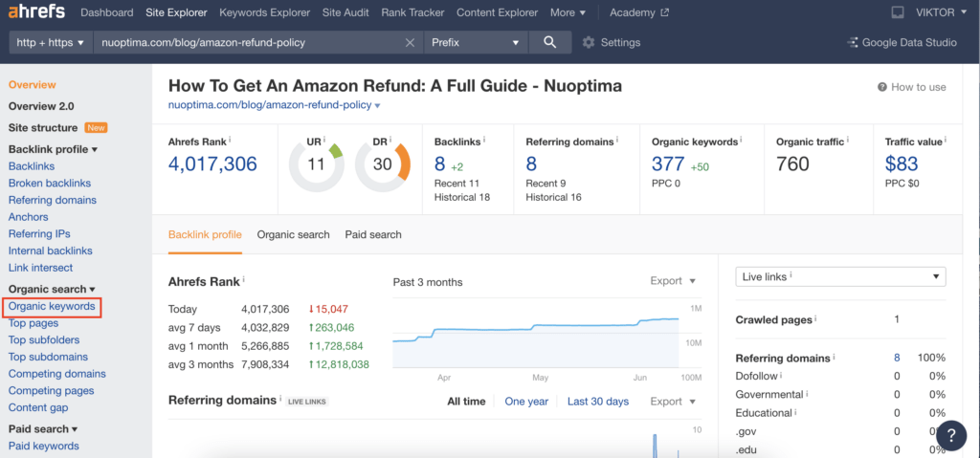Open Settings via the gear icon
980x458 pixels.
coord(589,42)
